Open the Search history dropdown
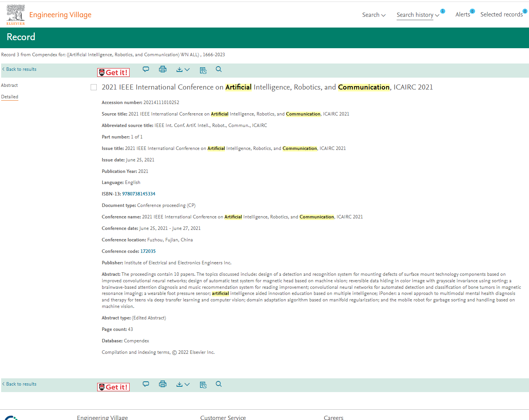This screenshot has height=420, width=529. pos(418,15)
